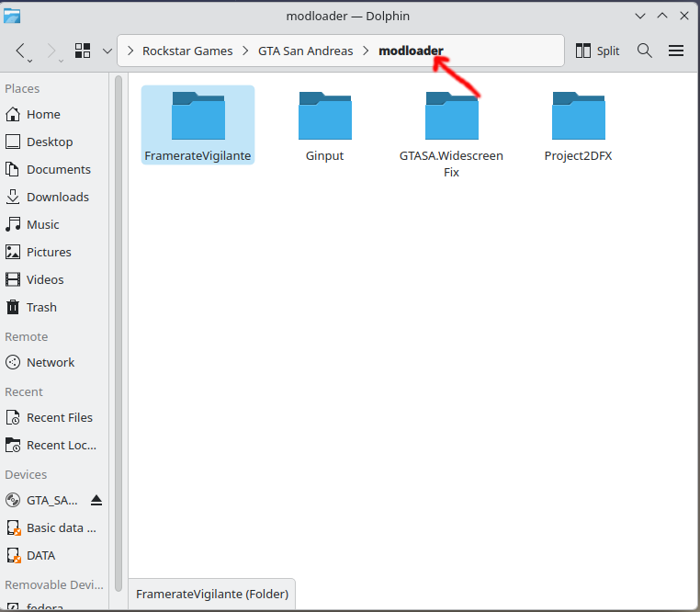Click the Devices section header
The image size is (700, 612).
click(x=26, y=474)
